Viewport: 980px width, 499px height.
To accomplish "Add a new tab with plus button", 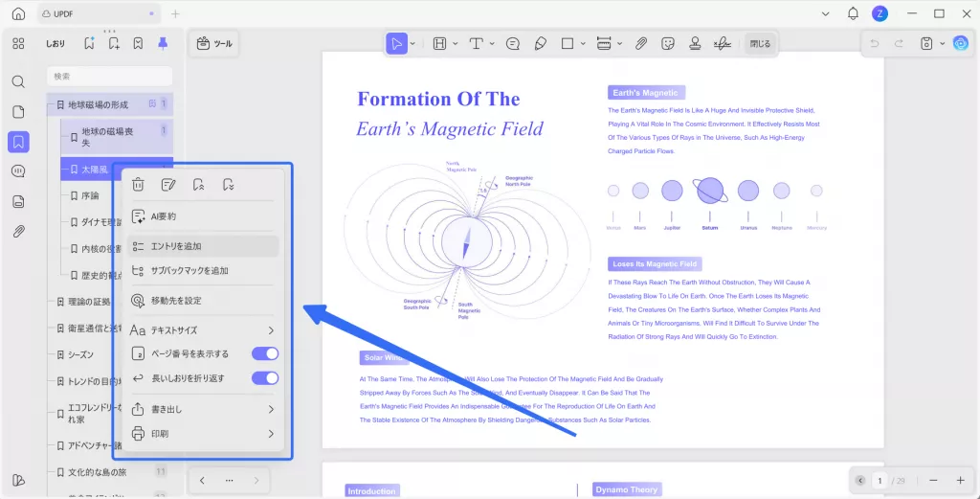I will coord(175,13).
